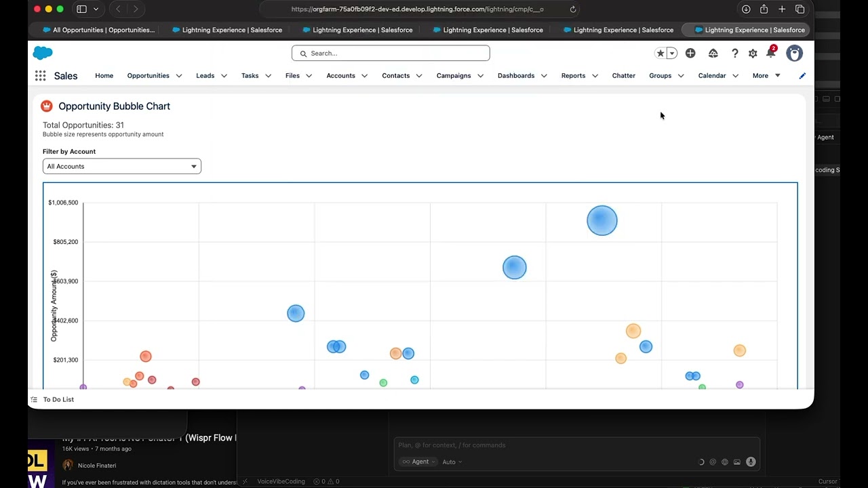Go to the Home nav tab
Image resolution: width=868 pixels, height=488 pixels.
click(104, 76)
